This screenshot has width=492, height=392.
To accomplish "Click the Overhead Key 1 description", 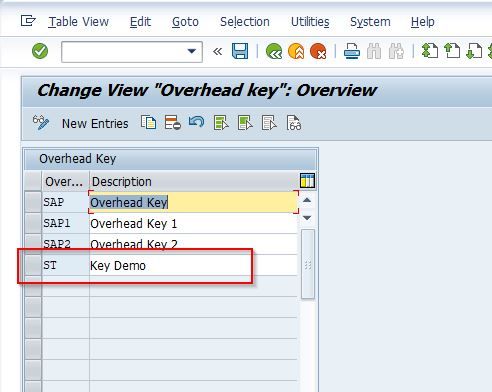I will click(x=193, y=223).
